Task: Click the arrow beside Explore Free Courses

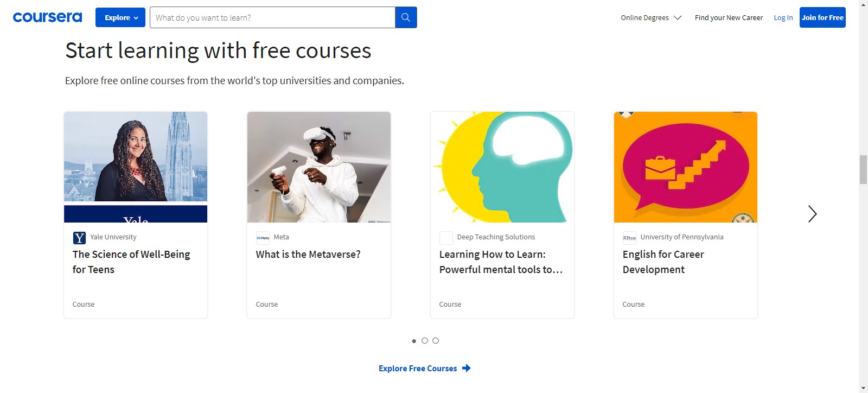Action: (467, 368)
